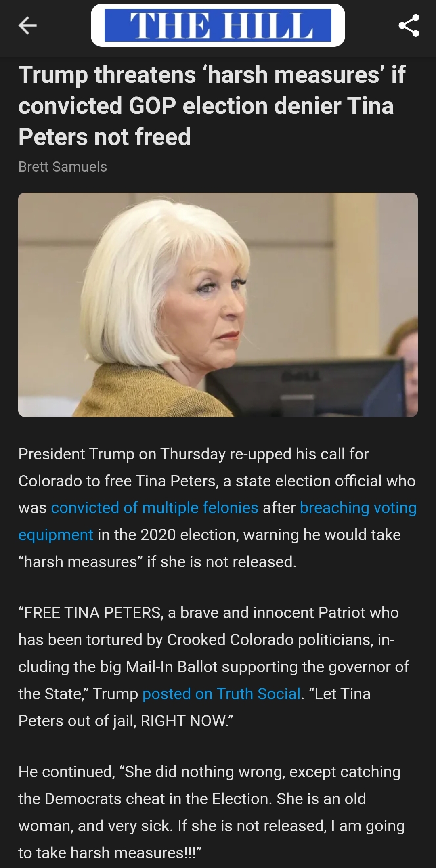The image size is (436, 868).
Task: Tap the article headline about Tina Peters
Action: (212, 106)
